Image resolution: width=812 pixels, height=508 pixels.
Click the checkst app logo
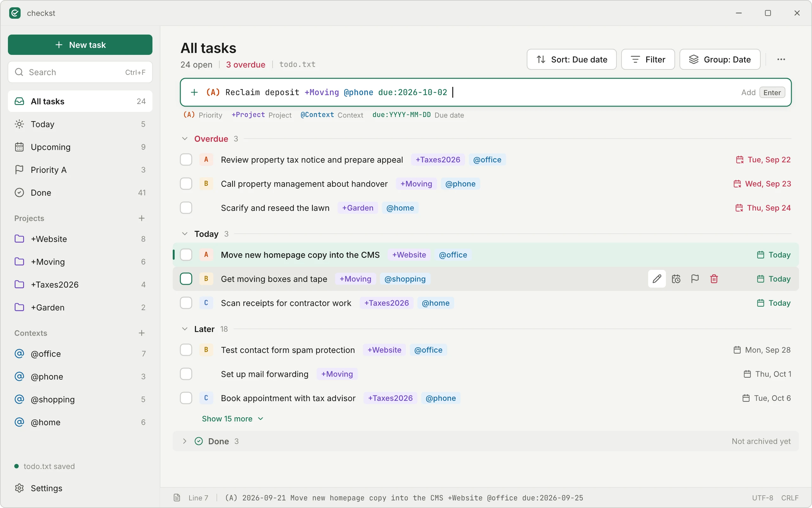(x=15, y=13)
